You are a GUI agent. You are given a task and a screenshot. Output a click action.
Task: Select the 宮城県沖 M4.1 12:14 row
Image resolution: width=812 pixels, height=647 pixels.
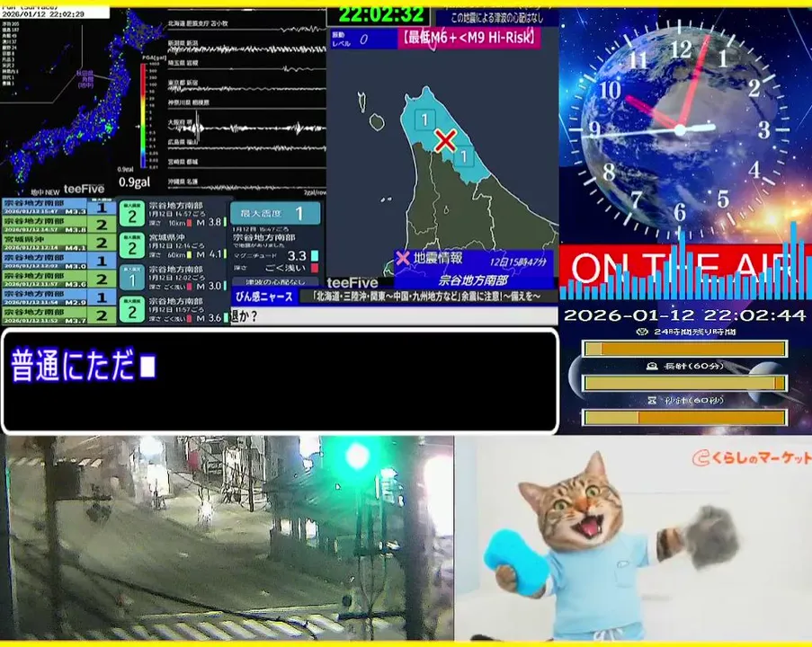point(59,243)
